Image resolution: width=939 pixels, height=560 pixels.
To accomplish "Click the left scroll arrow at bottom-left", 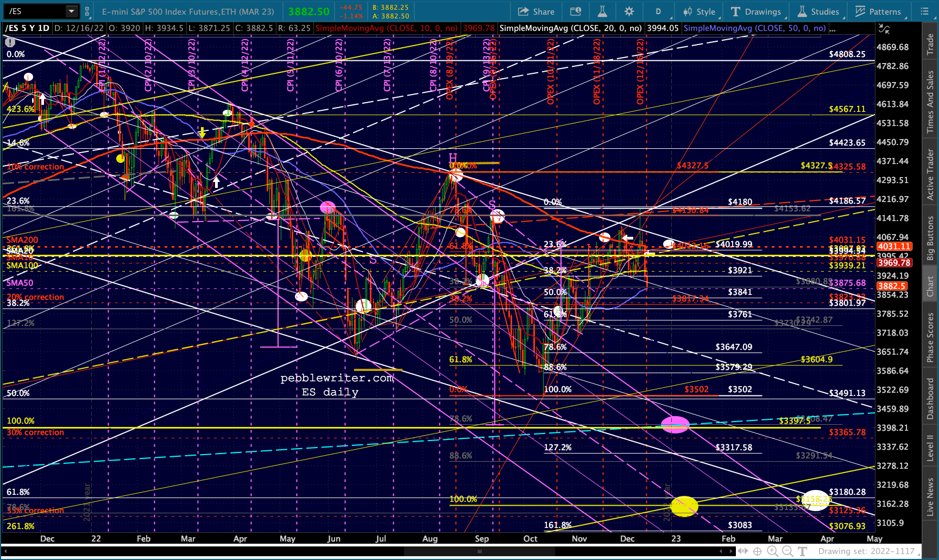I will point(6,551).
